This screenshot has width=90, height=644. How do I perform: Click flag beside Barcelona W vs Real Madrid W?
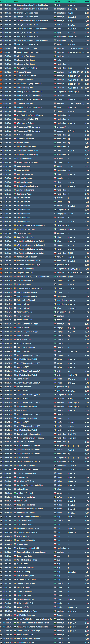(15, 261)
